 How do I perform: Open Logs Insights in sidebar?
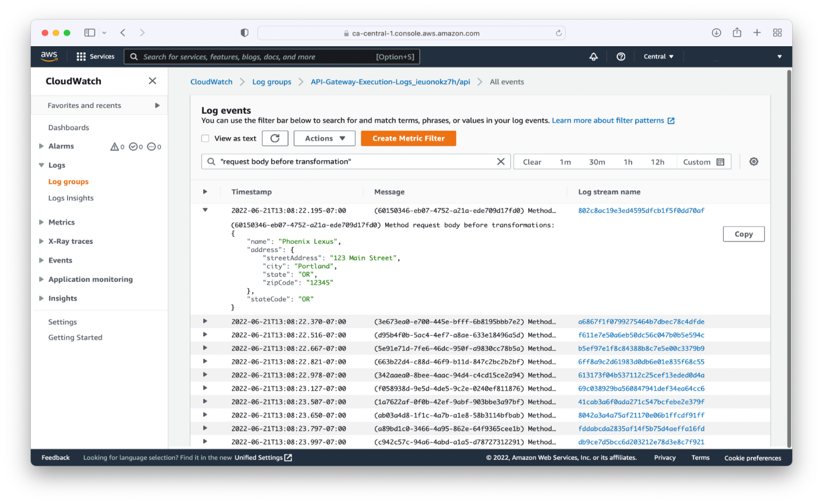click(x=71, y=198)
